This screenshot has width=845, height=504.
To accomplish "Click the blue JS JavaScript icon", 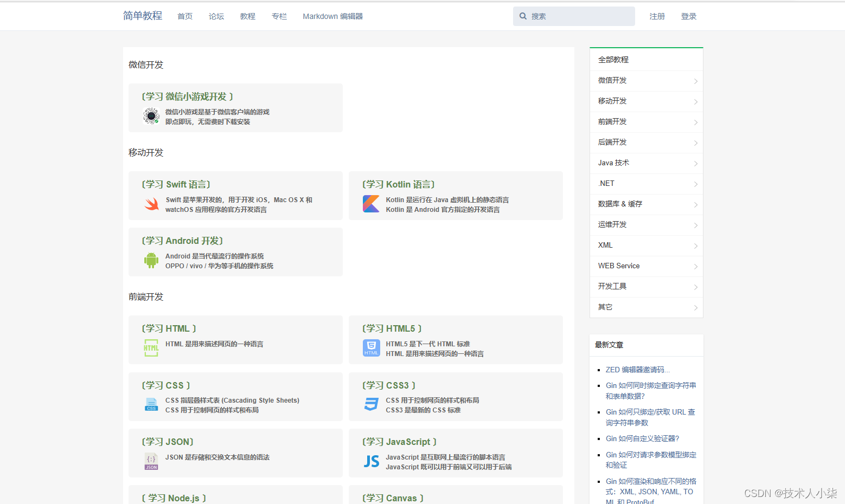I will click(372, 461).
